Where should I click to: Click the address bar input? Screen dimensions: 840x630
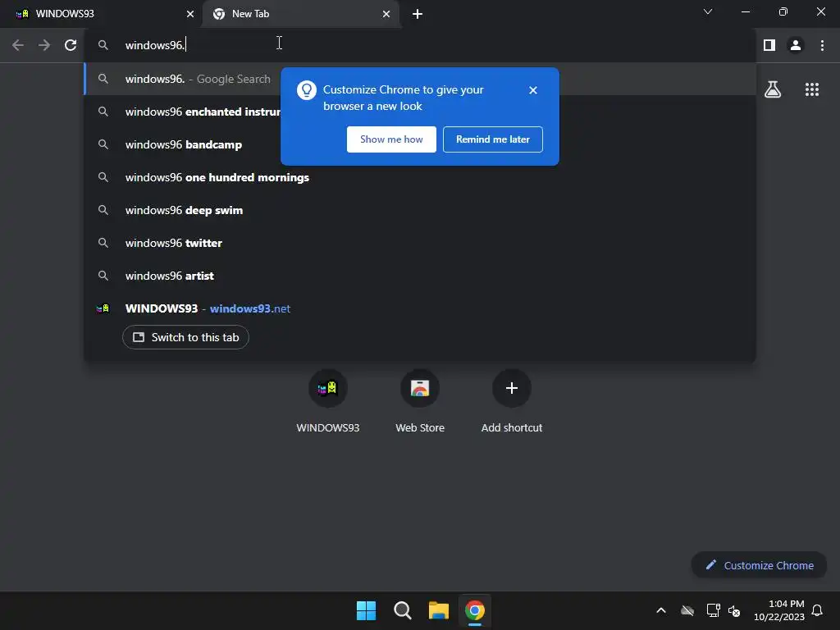click(x=421, y=45)
